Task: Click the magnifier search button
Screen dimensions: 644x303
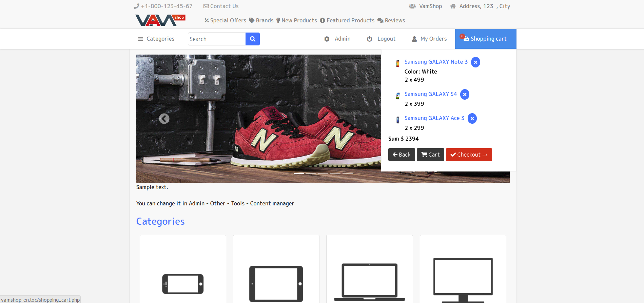Action: coord(252,39)
